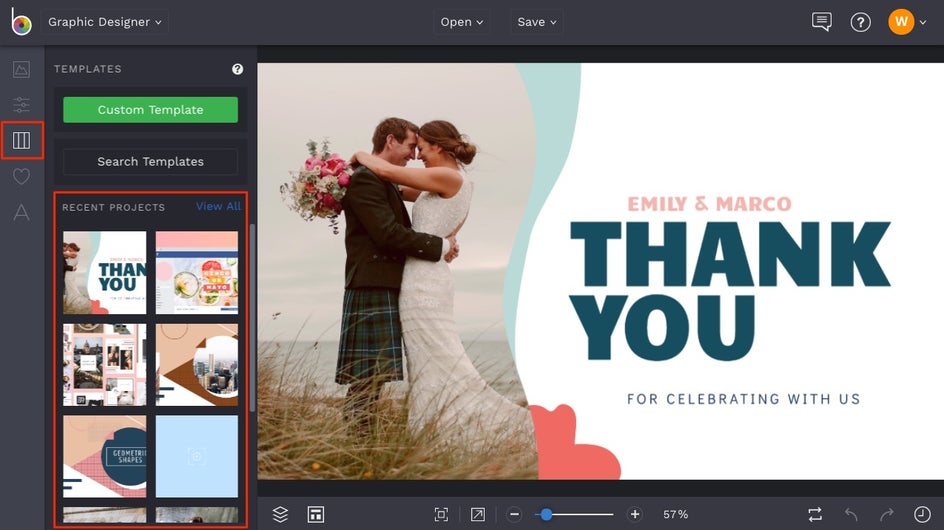
Task: Click the Search Templates field
Action: click(x=151, y=161)
